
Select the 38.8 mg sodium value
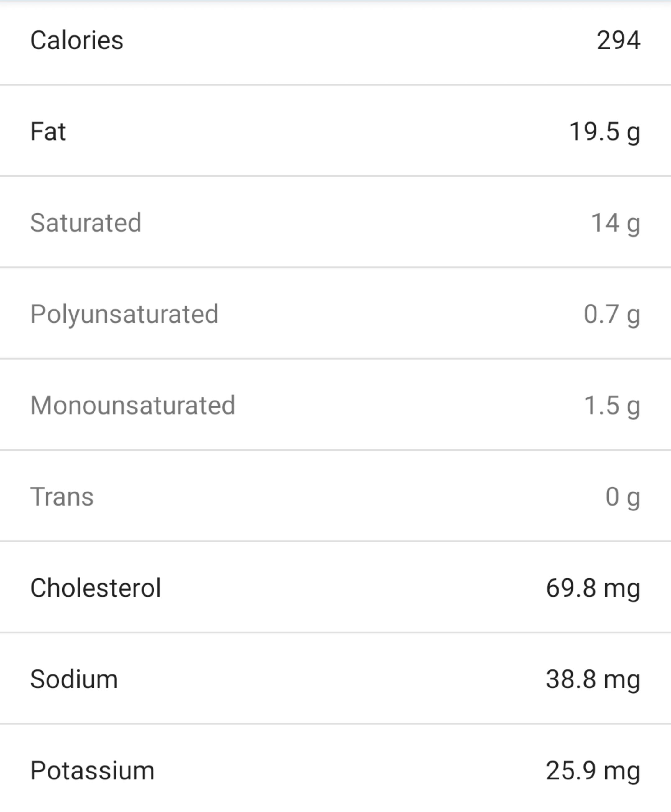click(592, 679)
